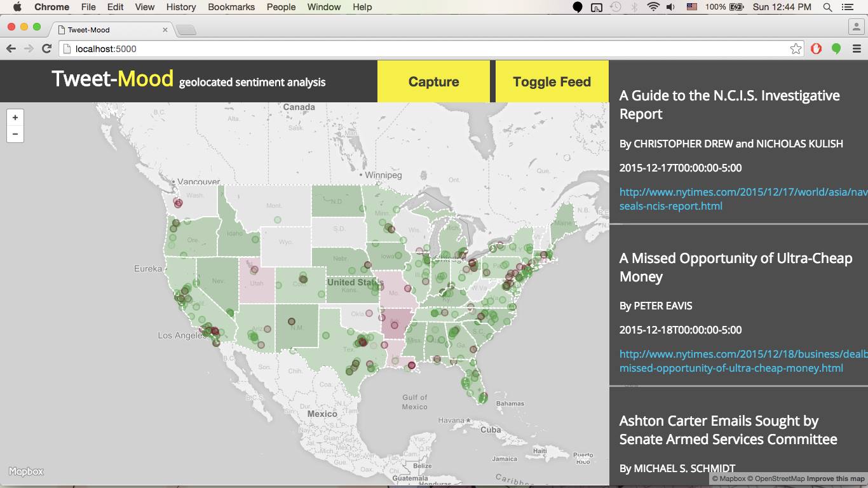
Task: Open the green balloon extension icon
Action: point(836,49)
